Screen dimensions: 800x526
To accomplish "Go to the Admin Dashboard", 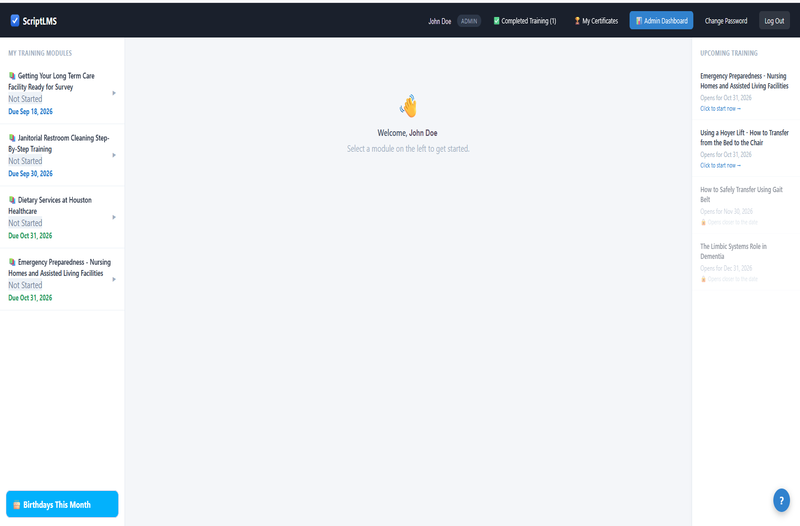I will [661, 21].
